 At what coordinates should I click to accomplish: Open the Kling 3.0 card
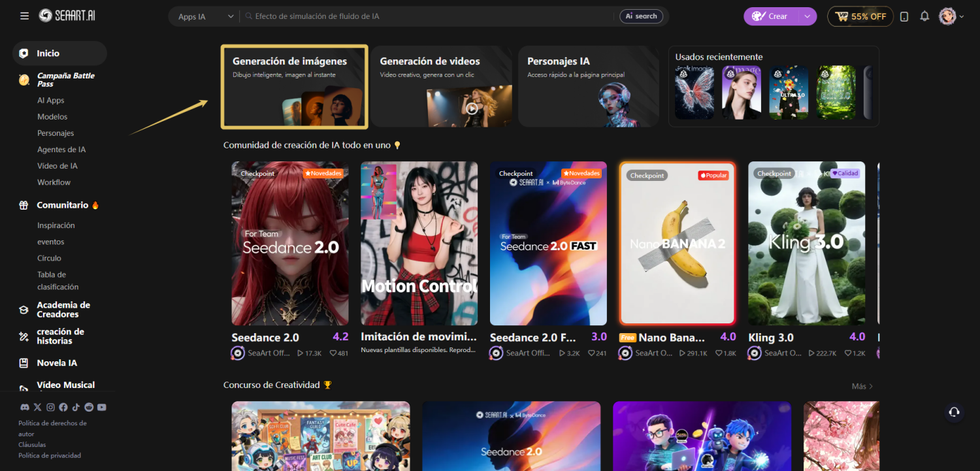tap(807, 244)
